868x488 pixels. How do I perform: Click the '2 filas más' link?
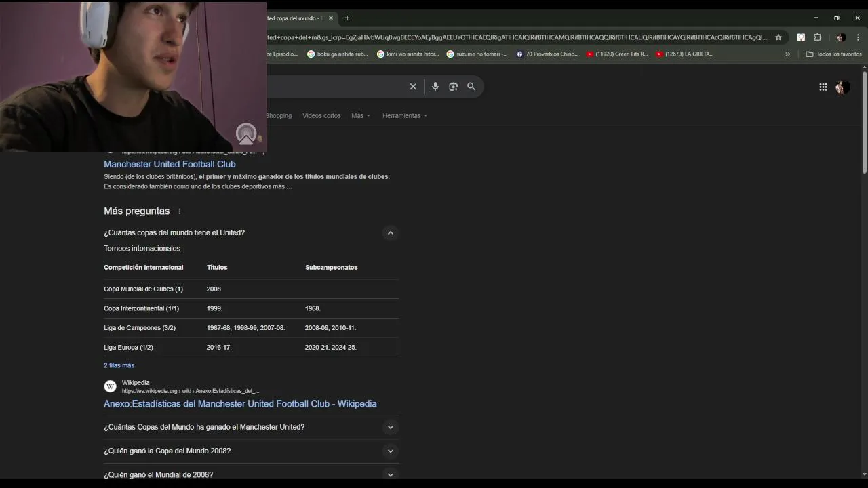[119, 366]
